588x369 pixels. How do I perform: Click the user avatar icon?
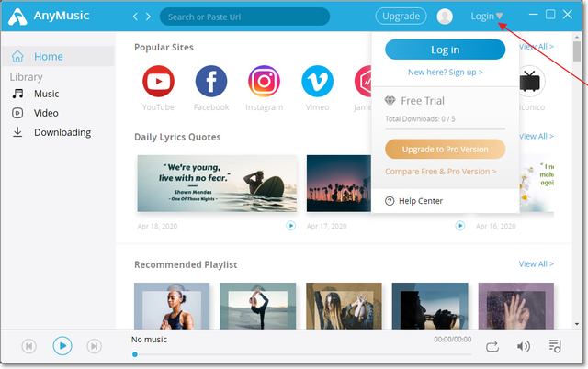pos(445,16)
